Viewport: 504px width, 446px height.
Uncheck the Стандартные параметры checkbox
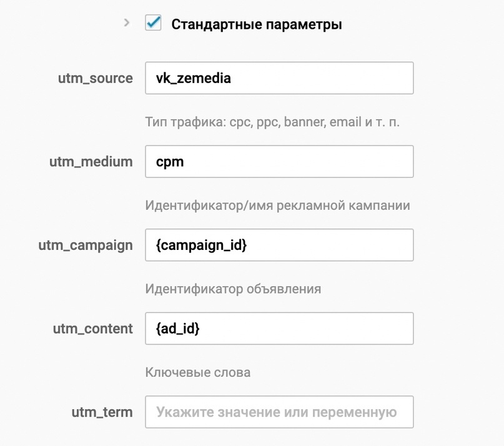point(152,22)
